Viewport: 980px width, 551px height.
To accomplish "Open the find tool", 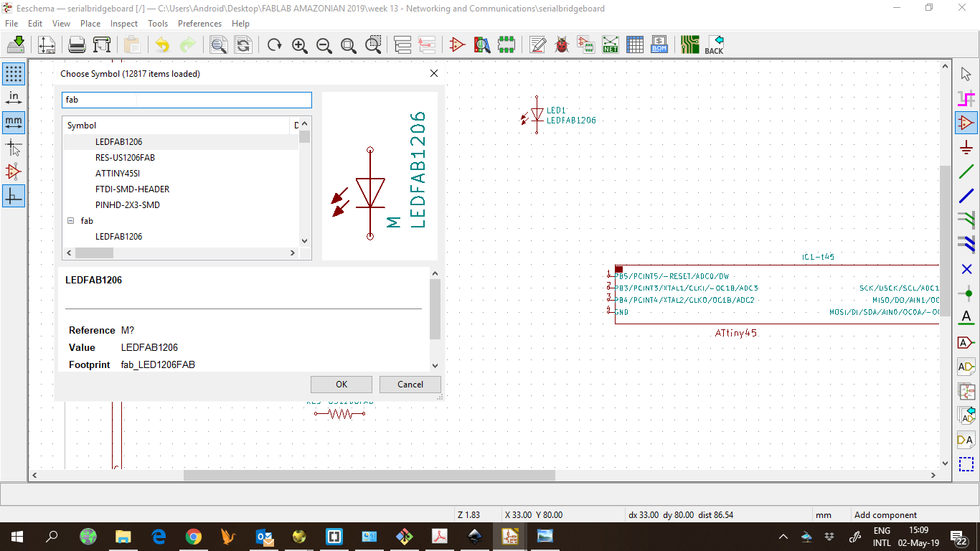I will 219,45.
